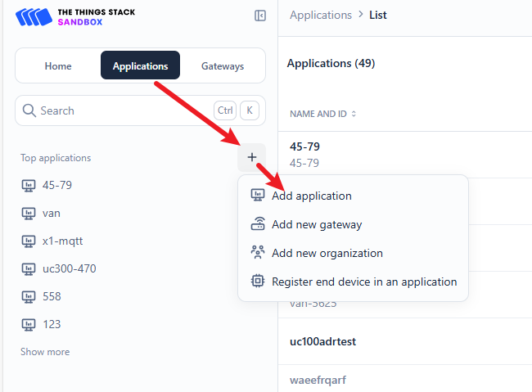
Task: Open the plus add menu button
Action: pos(252,157)
